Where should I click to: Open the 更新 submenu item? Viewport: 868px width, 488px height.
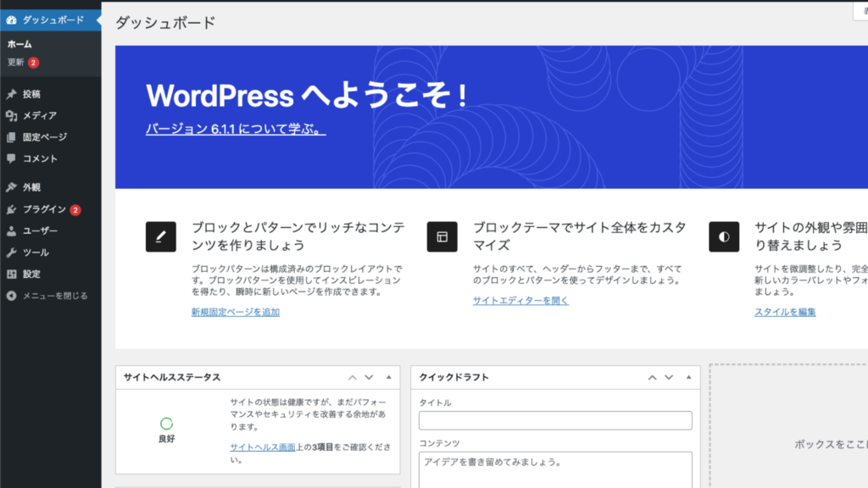point(15,63)
